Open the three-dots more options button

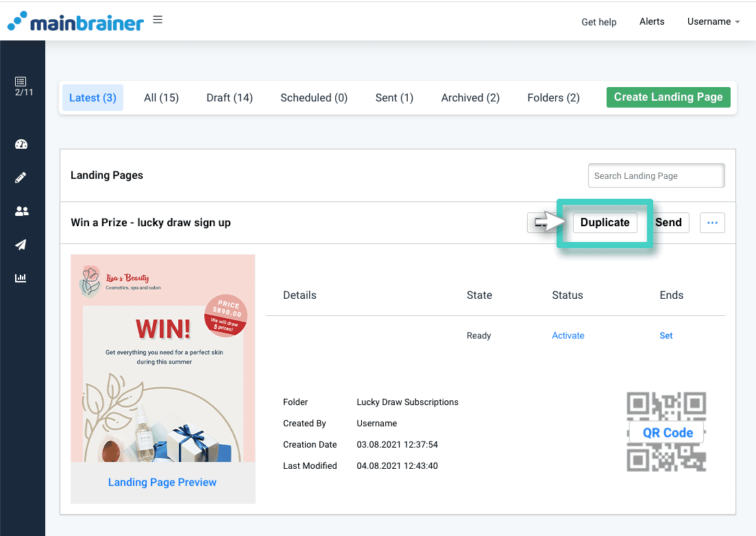click(712, 223)
